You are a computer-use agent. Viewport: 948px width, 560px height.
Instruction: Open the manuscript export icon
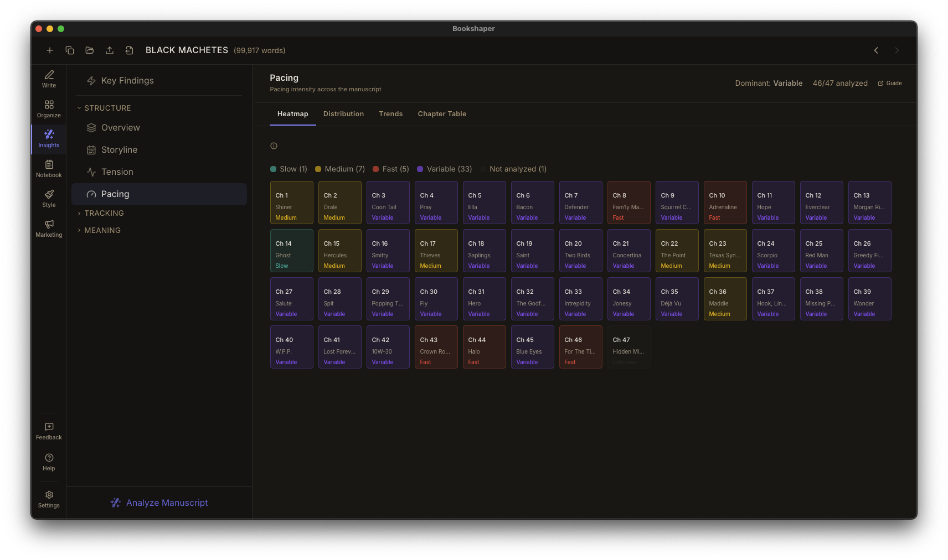coord(109,50)
